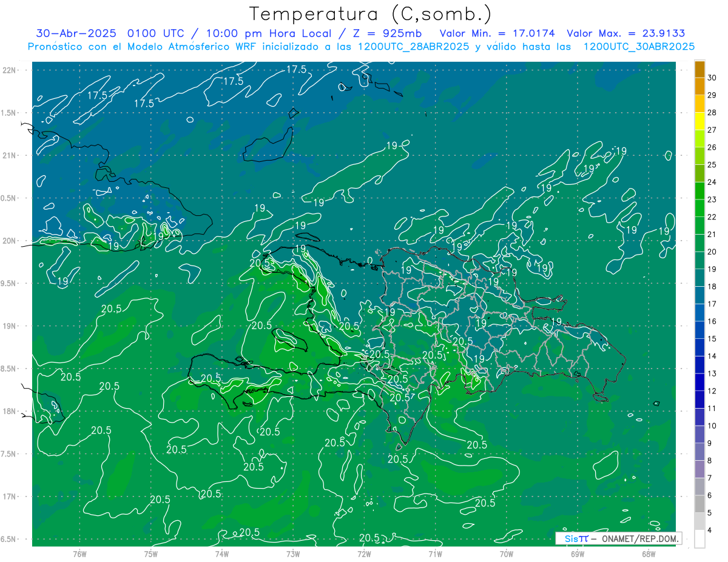Click the '28' color scale value
Image resolution: width=728 pixels, height=562 pixels.
713,112
